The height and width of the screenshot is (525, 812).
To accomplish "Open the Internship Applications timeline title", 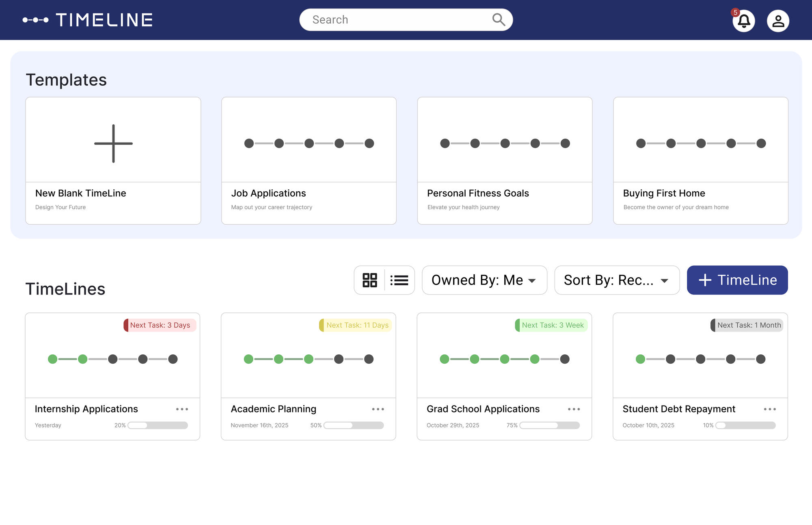I will [x=86, y=409].
